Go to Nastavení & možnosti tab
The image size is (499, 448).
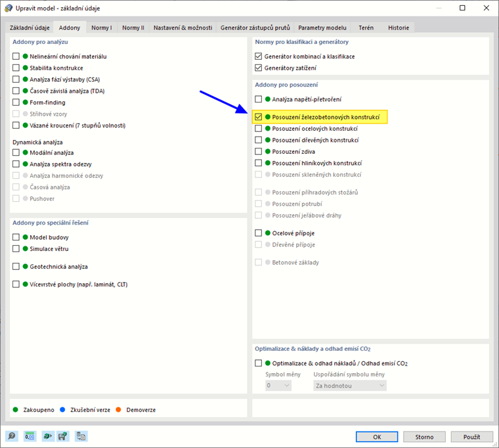tap(183, 28)
